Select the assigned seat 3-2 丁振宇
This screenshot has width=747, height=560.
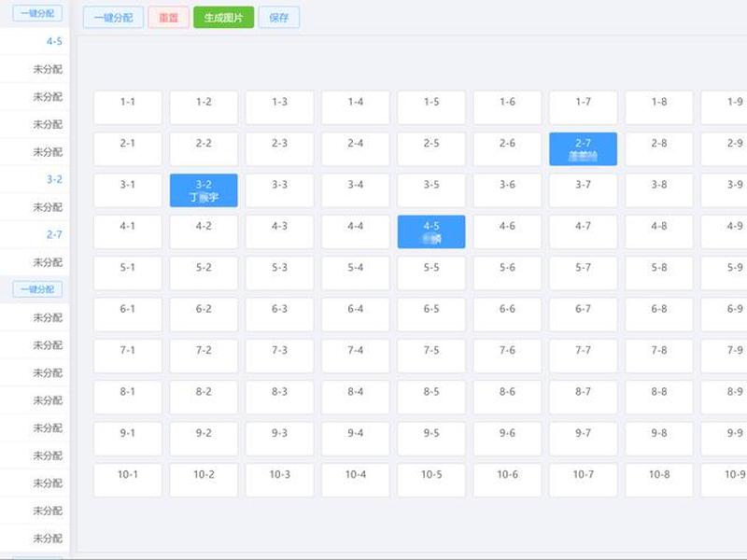click(x=204, y=190)
